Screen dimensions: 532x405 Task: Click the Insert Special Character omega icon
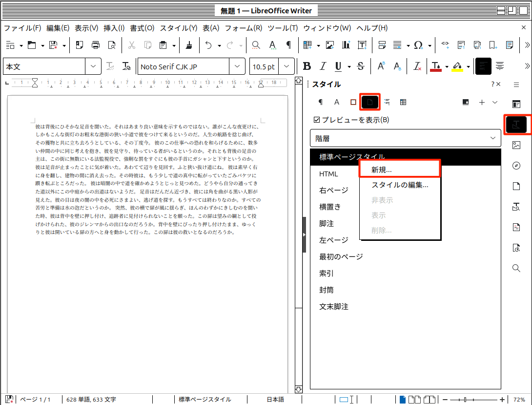coord(418,45)
